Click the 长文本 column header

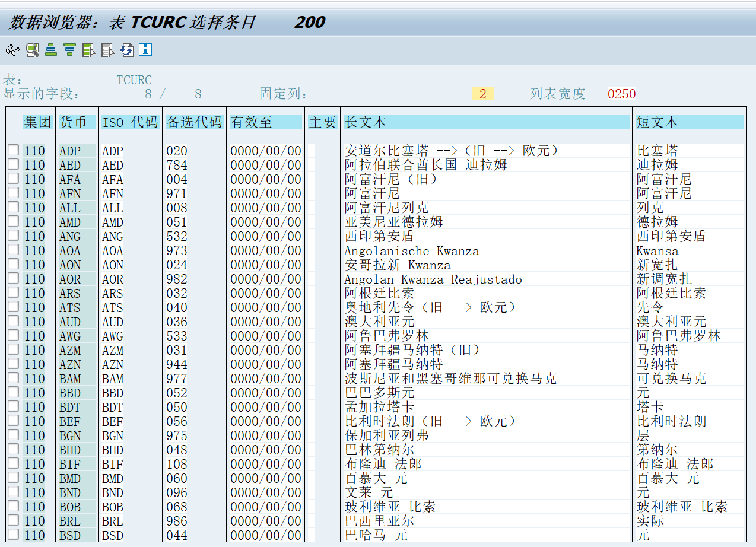tap(487, 122)
